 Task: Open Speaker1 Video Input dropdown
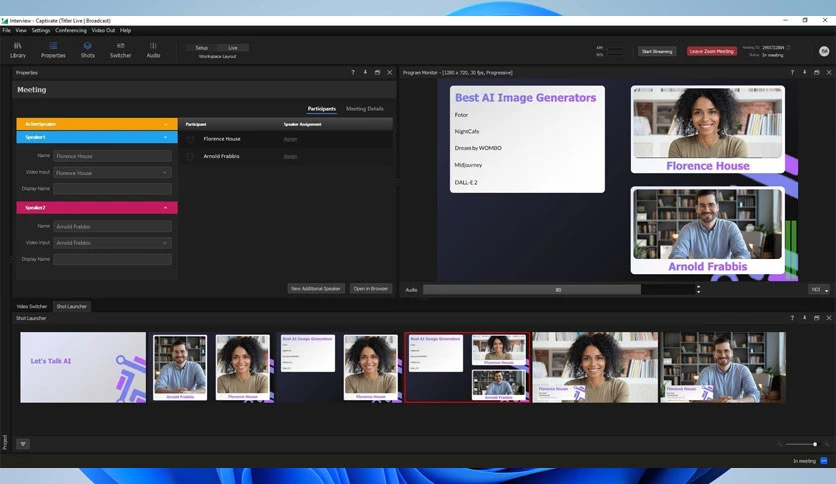[112, 173]
